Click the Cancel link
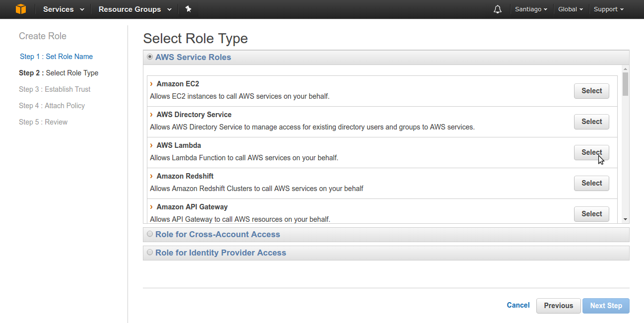644x323 pixels. tap(518, 305)
